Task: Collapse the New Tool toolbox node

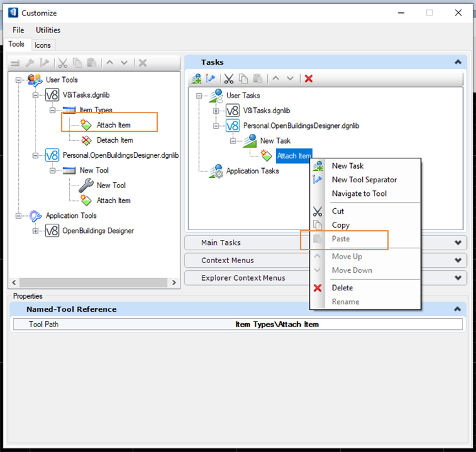Action: (52, 171)
